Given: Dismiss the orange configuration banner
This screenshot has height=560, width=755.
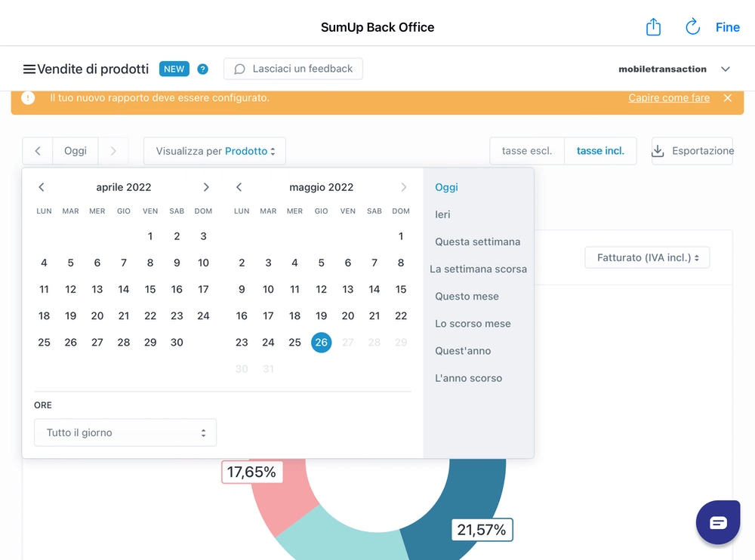Looking at the screenshot, I should [x=728, y=98].
